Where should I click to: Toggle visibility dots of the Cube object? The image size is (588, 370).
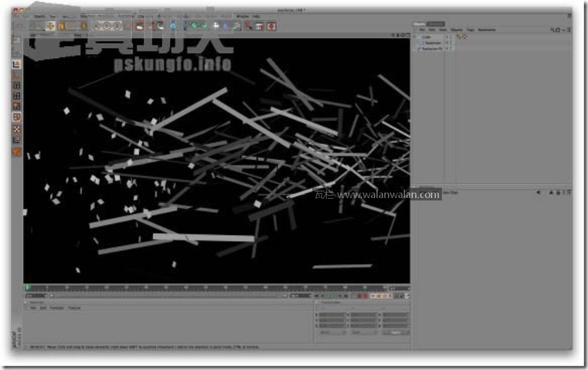tap(448, 37)
